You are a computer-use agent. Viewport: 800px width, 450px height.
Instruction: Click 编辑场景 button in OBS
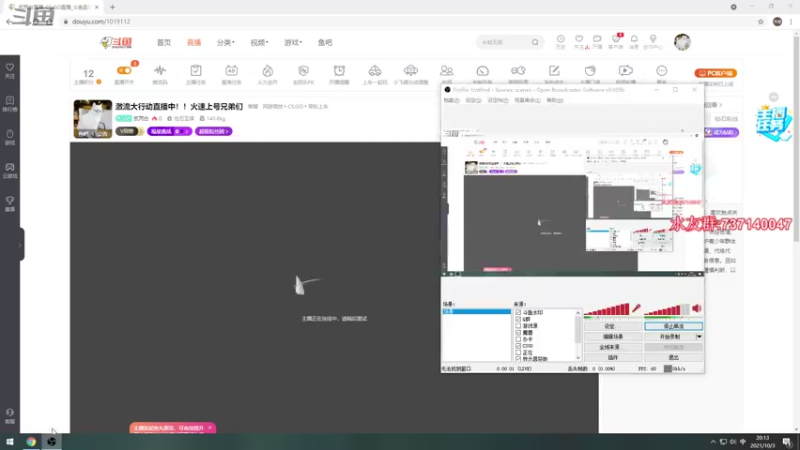613,337
